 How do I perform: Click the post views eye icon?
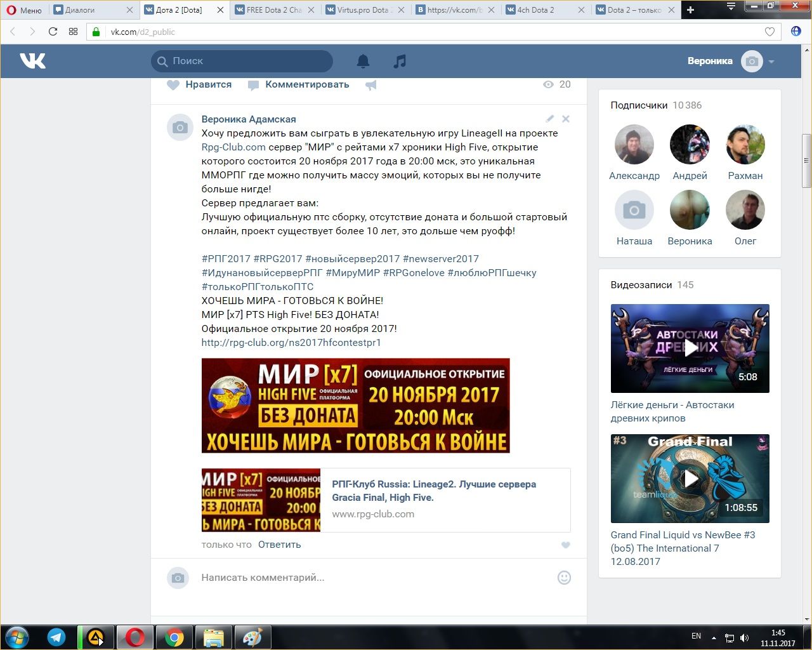[549, 84]
